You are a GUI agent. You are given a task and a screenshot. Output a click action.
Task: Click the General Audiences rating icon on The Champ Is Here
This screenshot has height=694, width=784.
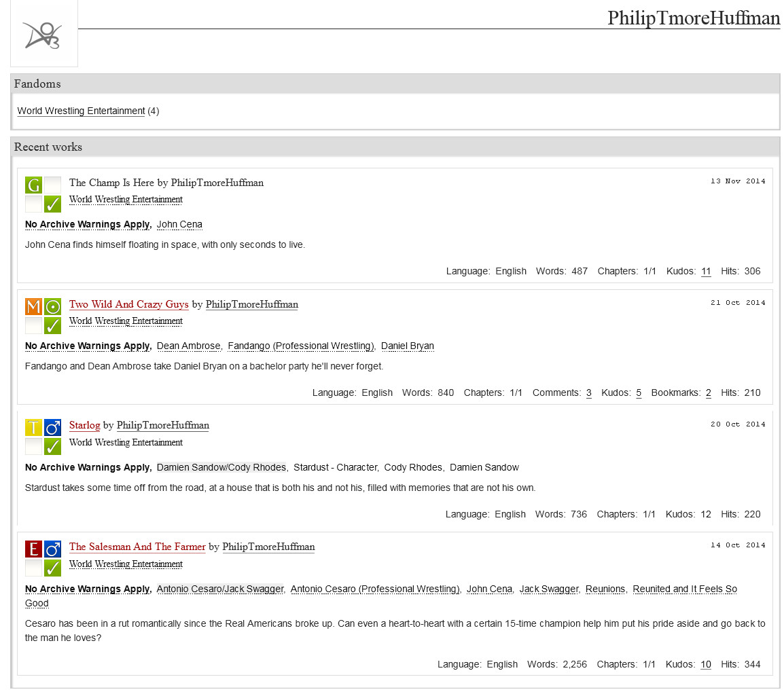point(33,185)
